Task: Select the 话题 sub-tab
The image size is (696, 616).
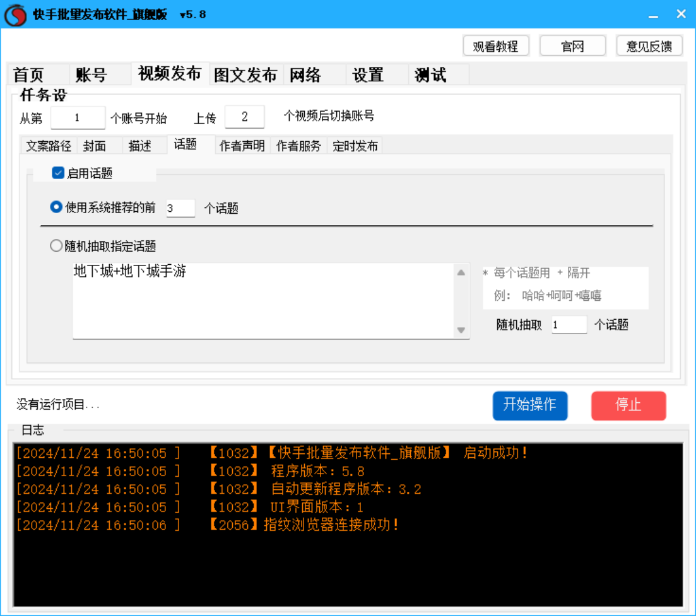Action: pos(191,144)
